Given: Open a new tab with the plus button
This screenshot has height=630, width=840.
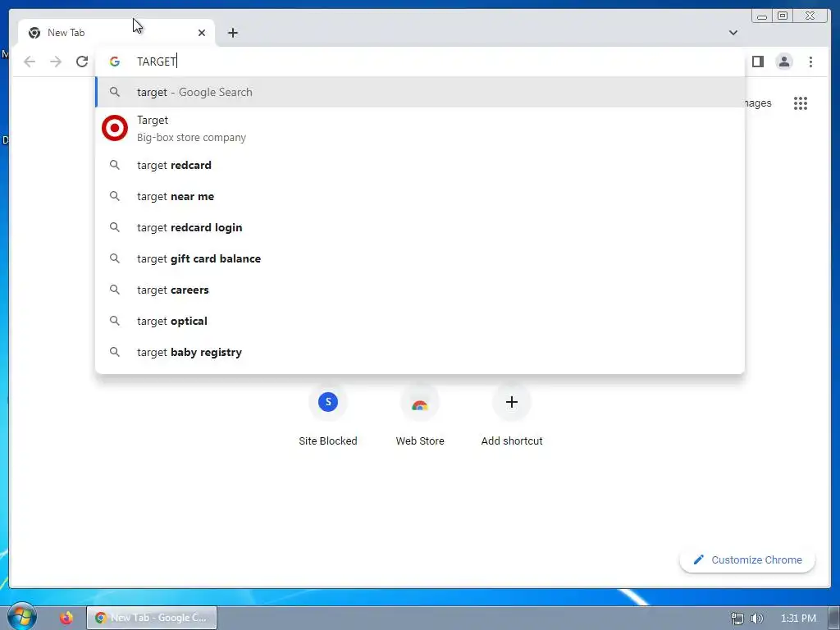Looking at the screenshot, I should point(232,33).
